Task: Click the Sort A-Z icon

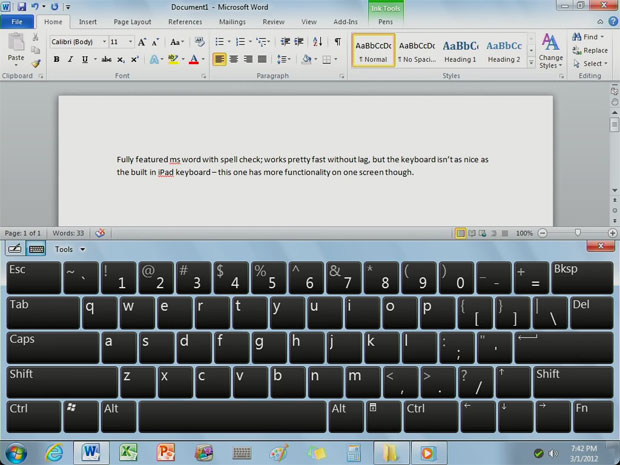Action: (318, 42)
